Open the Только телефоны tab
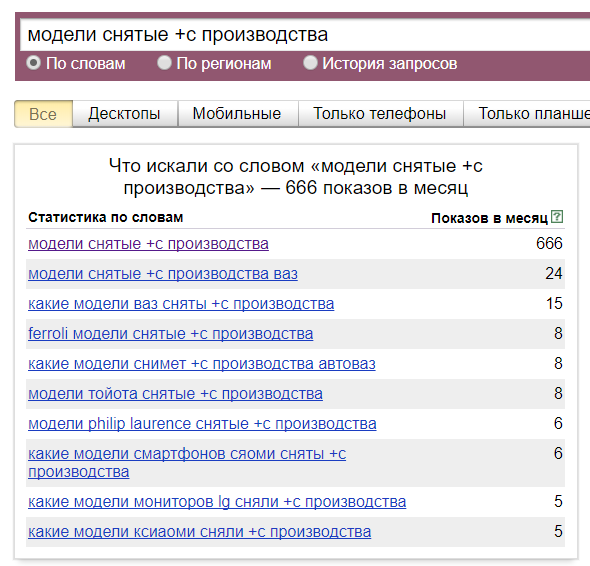Image resolution: width=590 pixels, height=566 pixels. click(x=380, y=114)
